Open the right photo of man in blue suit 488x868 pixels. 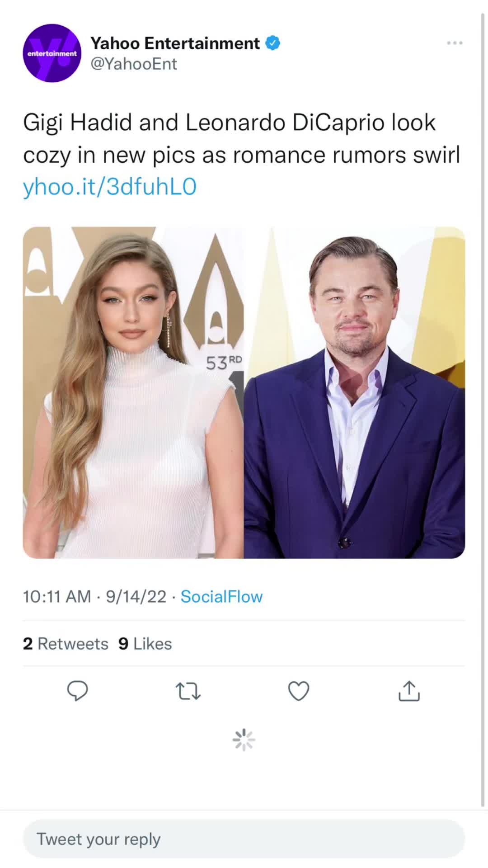[355, 392]
